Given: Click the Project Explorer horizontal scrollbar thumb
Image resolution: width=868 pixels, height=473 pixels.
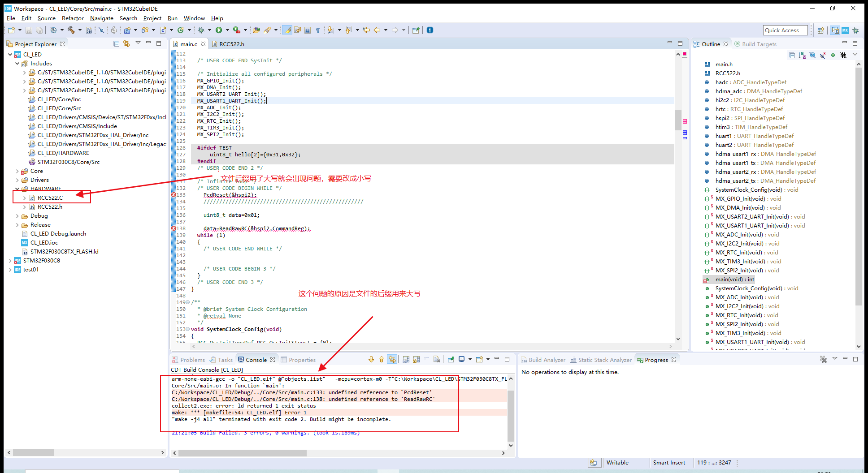Looking at the screenshot, I should click(34, 453).
